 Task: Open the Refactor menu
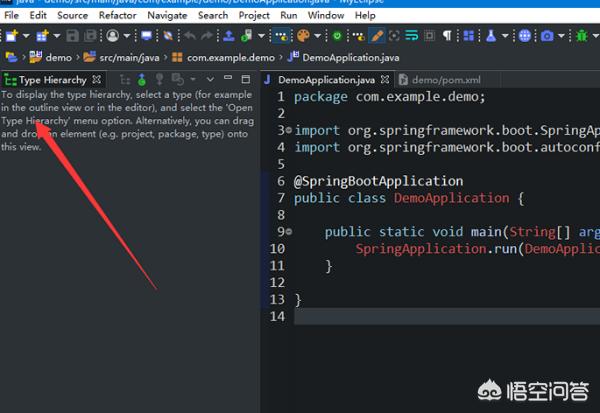(x=117, y=16)
